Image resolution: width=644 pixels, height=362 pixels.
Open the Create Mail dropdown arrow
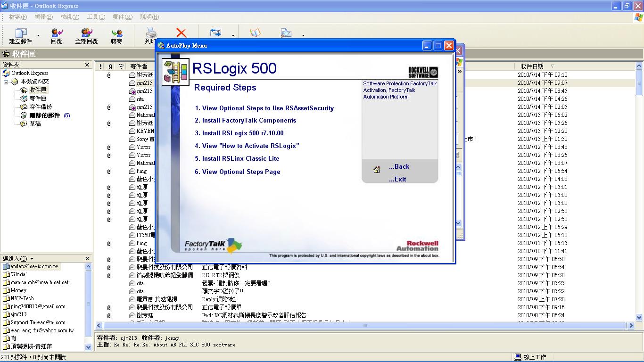pos(39,35)
